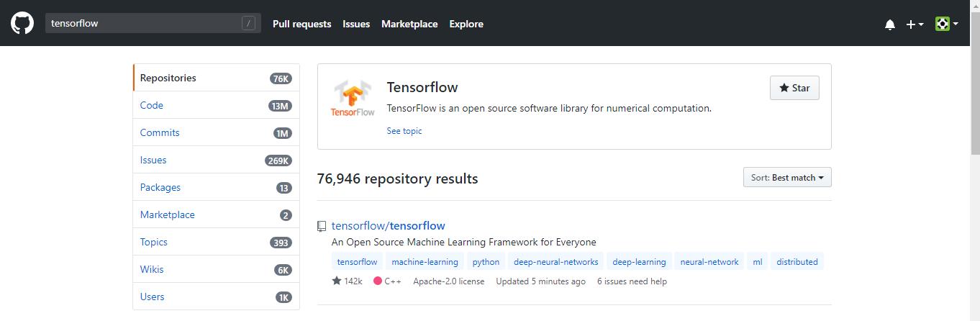The image size is (980, 321).
Task: Click the ml topic tag
Action: click(758, 262)
